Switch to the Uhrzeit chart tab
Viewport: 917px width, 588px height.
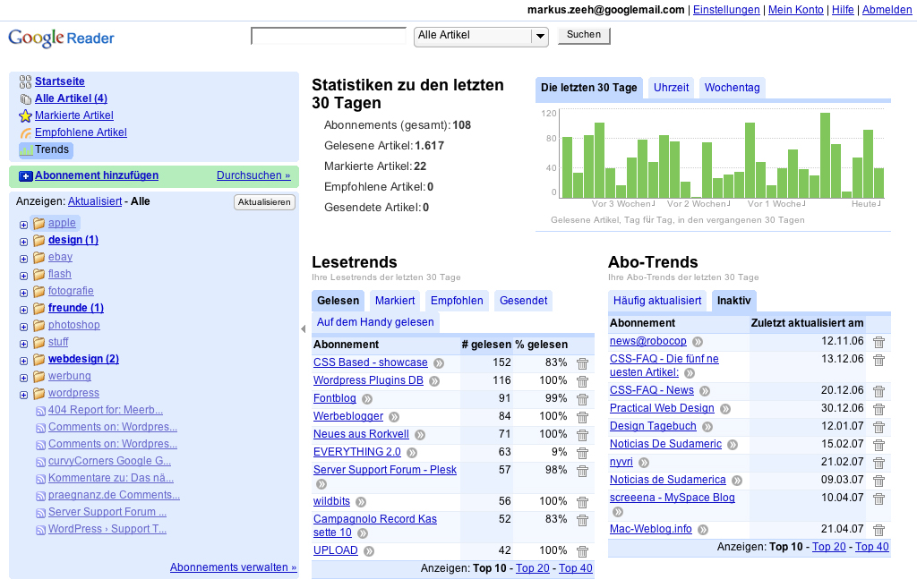pos(671,88)
